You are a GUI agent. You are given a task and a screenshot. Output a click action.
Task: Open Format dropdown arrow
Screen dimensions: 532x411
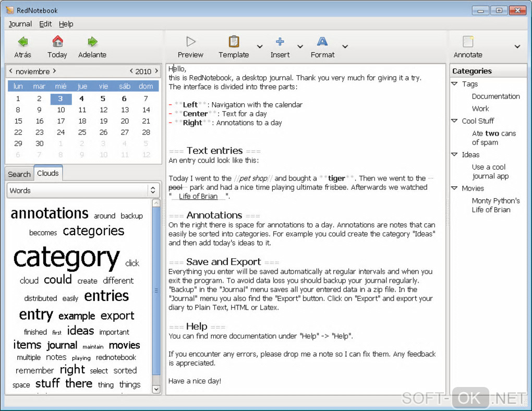click(x=345, y=46)
